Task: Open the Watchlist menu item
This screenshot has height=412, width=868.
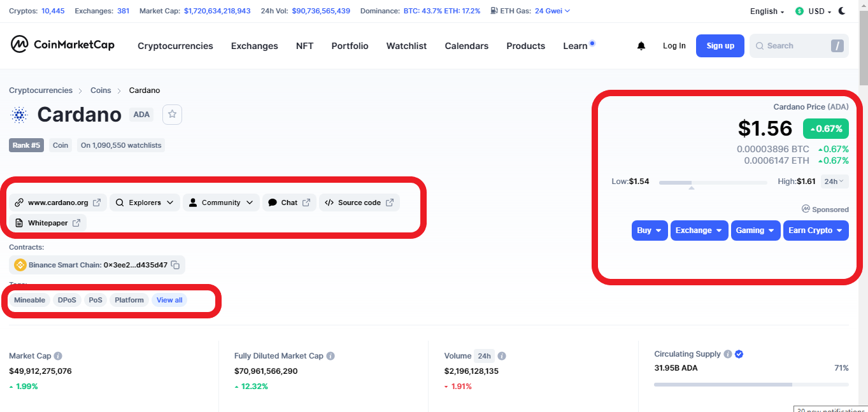Action: click(x=407, y=46)
